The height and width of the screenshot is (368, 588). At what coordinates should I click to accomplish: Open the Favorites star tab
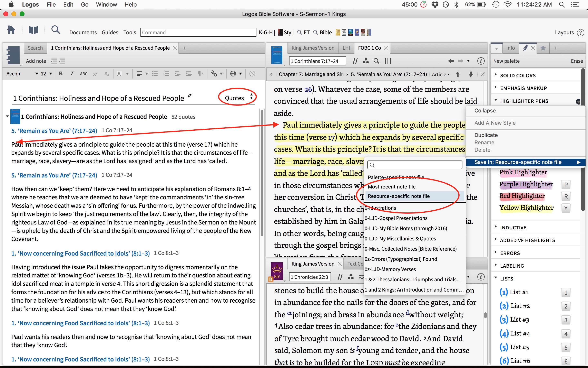[x=543, y=48]
